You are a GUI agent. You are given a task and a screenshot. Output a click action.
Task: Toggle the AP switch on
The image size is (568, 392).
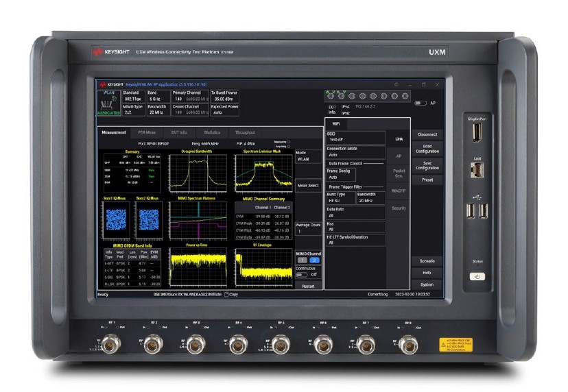[421, 103]
